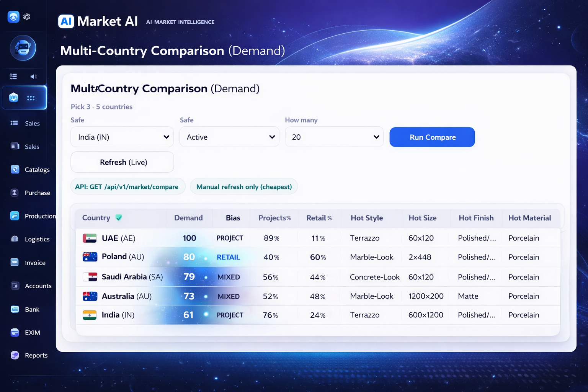This screenshot has width=588, height=392.
Task: Click the Australia row flag icon
Action: coord(90,296)
